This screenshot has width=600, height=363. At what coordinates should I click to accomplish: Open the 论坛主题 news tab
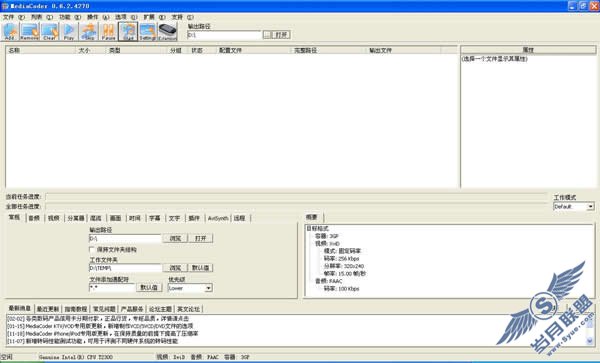pyautogui.click(x=160, y=309)
